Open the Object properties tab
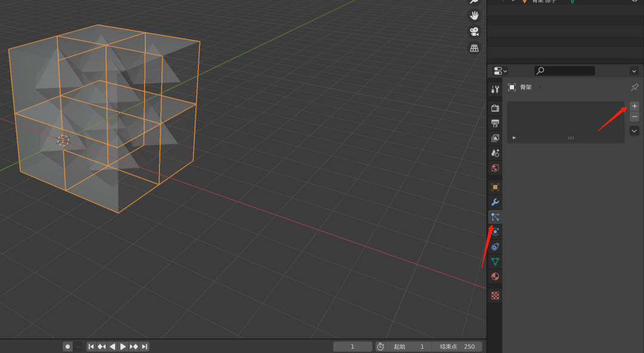644x353 pixels. [495, 187]
